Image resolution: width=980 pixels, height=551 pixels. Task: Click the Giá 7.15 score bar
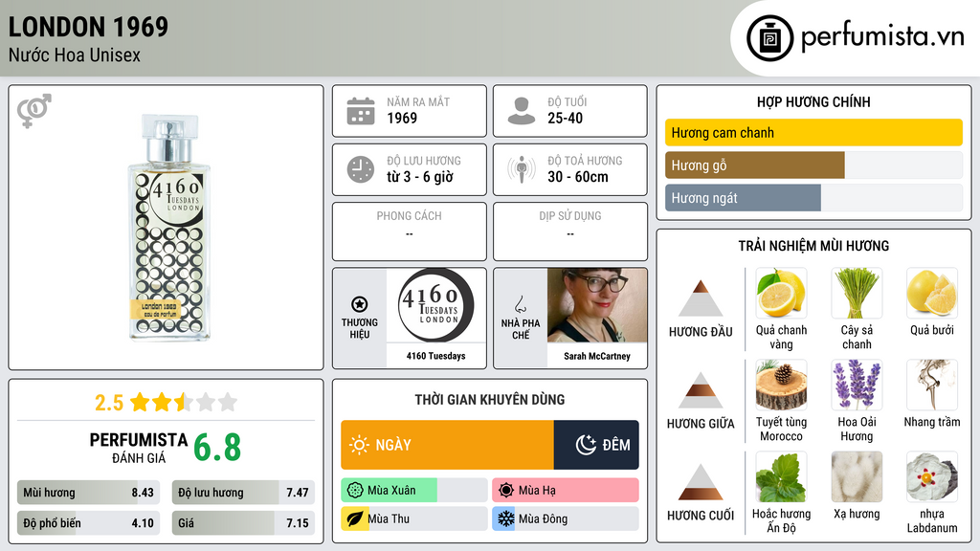tap(243, 523)
